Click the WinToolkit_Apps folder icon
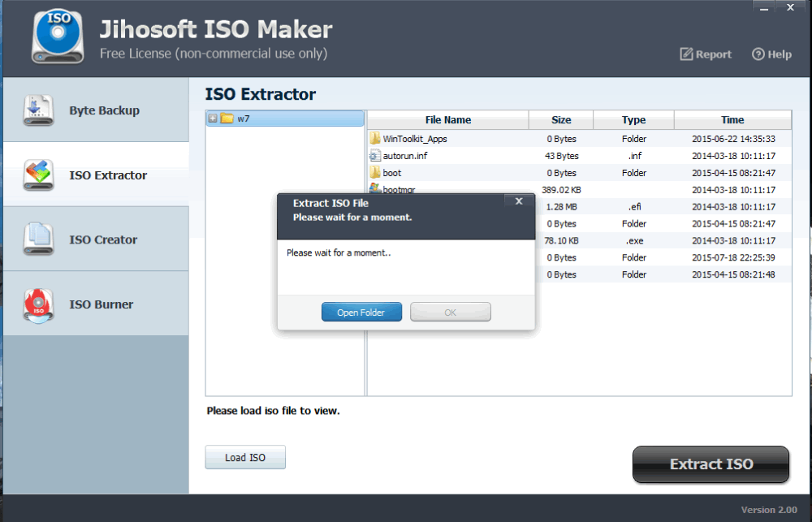The height and width of the screenshot is (522, 812). pyautogui.click(x=375, y=138)
